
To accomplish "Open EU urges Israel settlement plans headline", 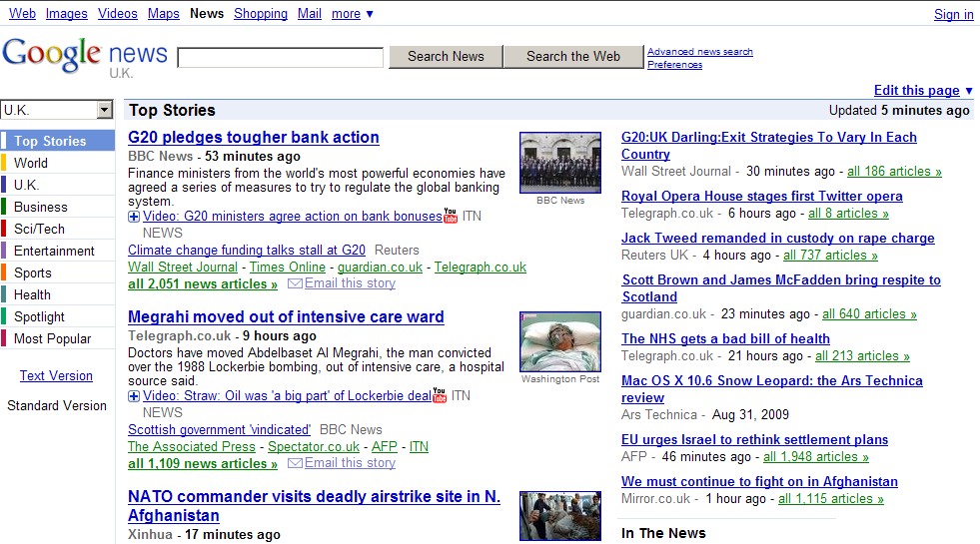I will (x=754, y=440).
